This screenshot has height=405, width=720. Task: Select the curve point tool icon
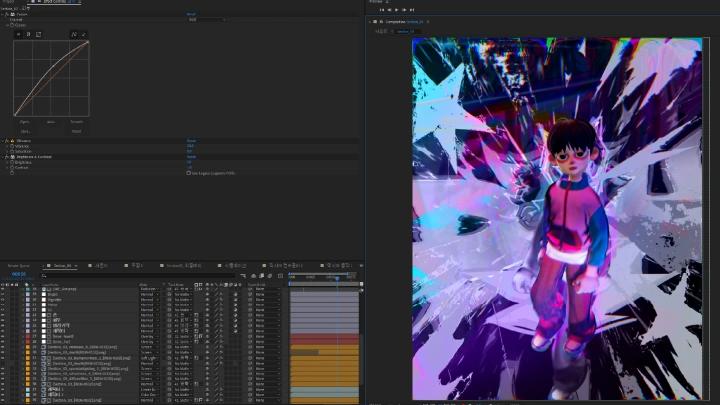[x=74, y=34]
